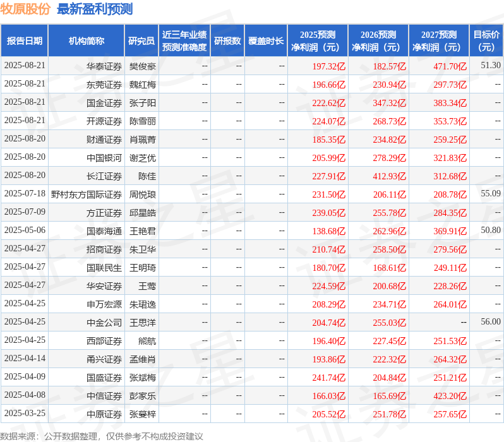This screenshot has width=504, height=442.
Task: Click target price 51.30
Action: click(491, 65)
